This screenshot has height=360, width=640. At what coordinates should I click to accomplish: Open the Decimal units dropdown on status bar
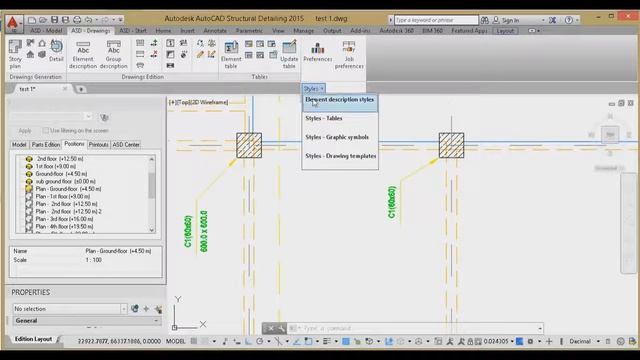[598, 341]
